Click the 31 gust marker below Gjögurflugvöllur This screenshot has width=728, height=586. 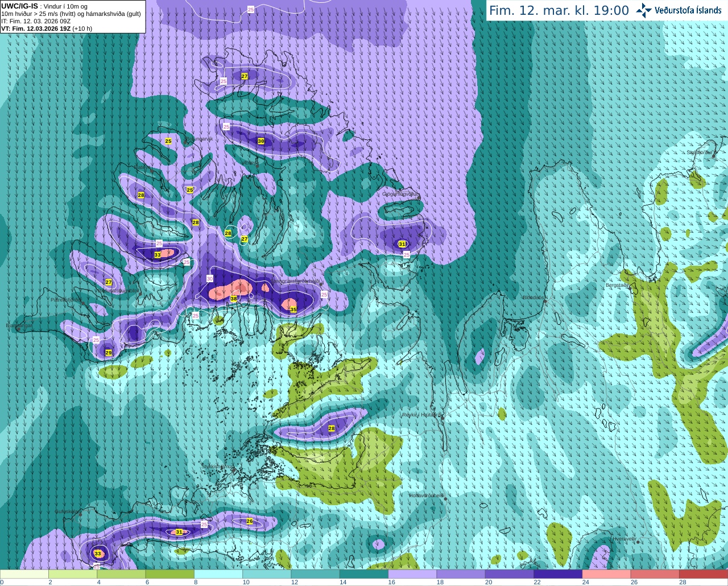402,244
